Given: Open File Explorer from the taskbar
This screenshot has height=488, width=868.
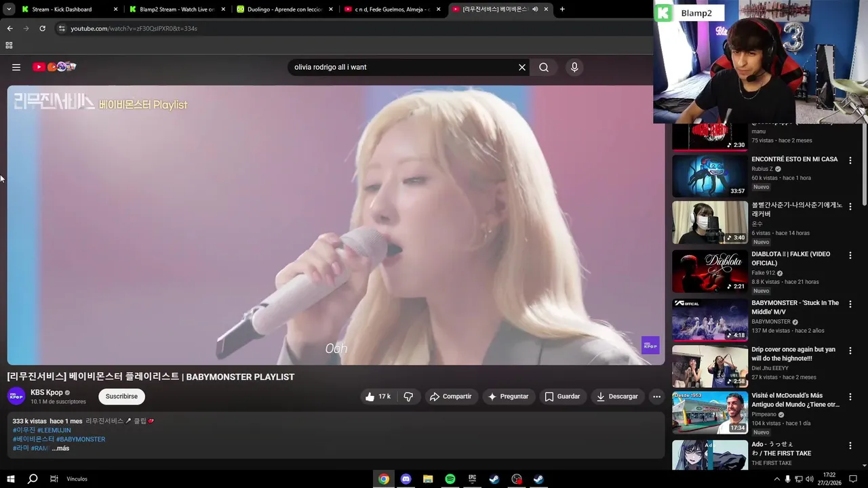Looking at the screenshot, I should [428, 479].
